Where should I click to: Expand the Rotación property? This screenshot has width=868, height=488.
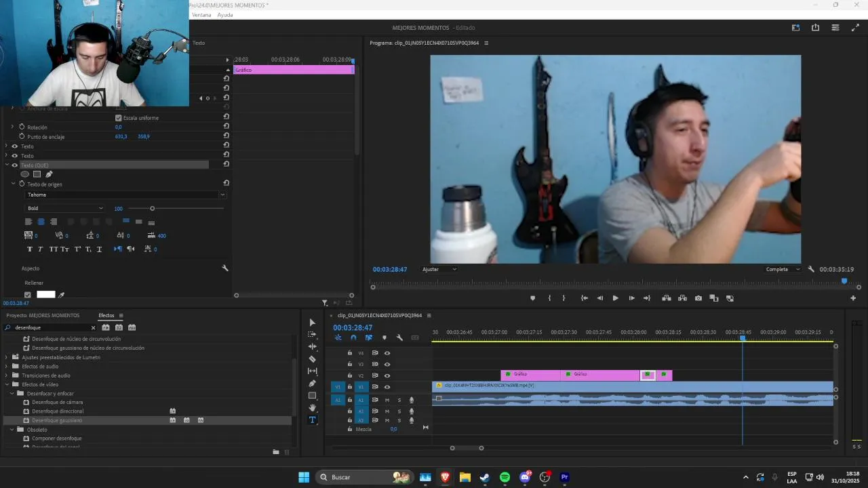point(12,127)
